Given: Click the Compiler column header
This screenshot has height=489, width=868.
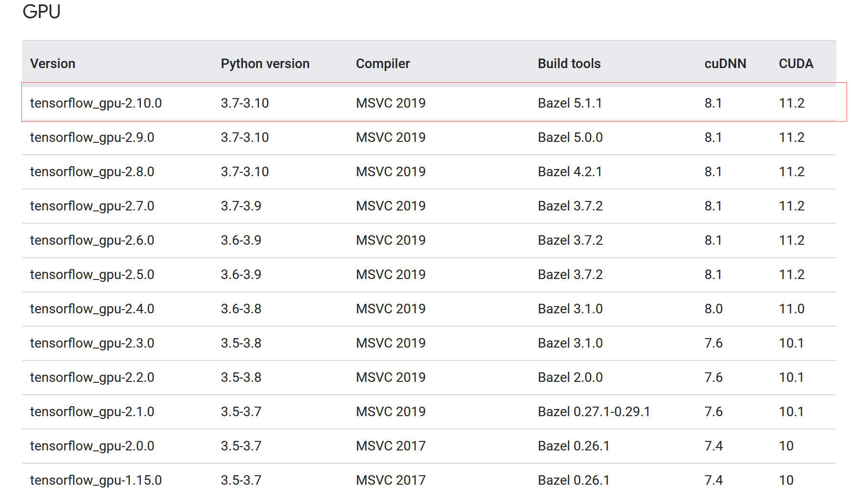Looking at the screenshot, I should point(383,63).
